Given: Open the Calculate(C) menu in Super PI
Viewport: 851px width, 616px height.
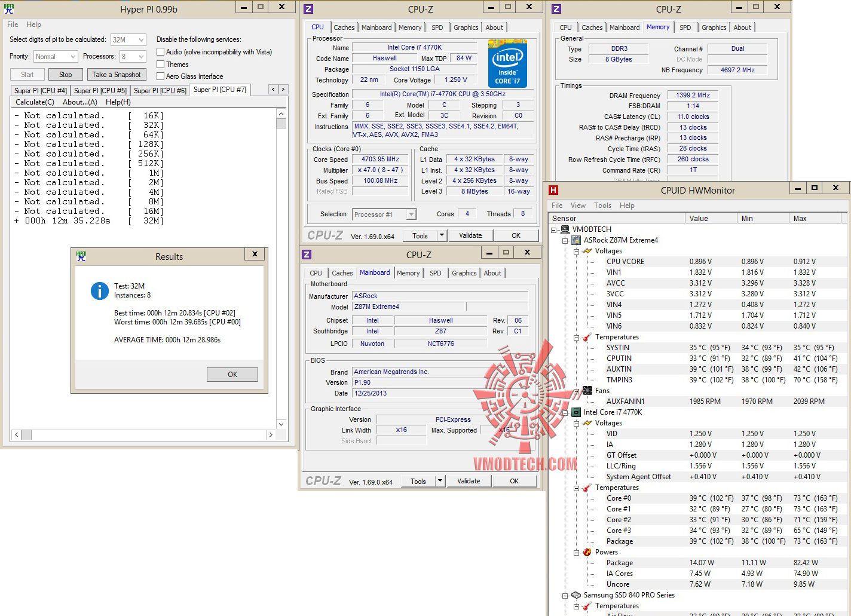Looking at the screenshot, I should [x=35, y=102].
